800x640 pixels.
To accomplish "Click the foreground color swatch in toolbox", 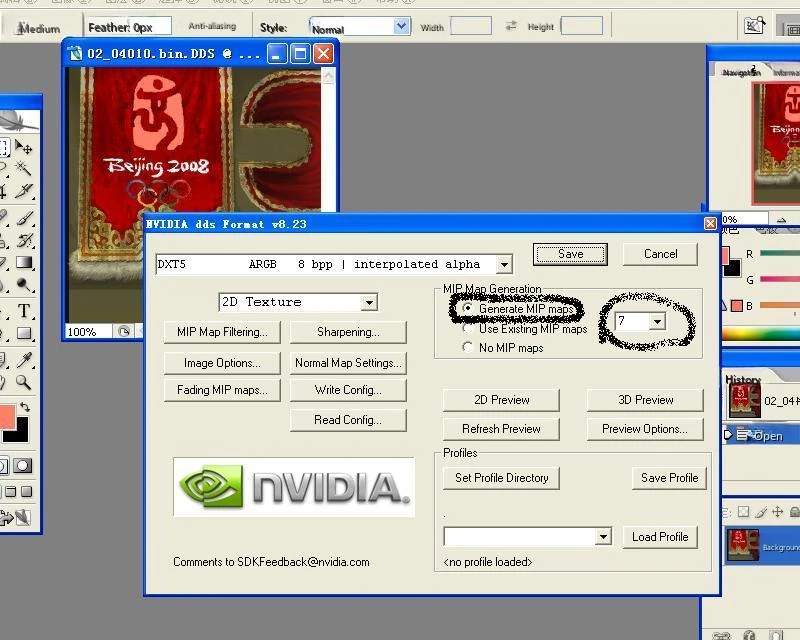I will (7, 417).
